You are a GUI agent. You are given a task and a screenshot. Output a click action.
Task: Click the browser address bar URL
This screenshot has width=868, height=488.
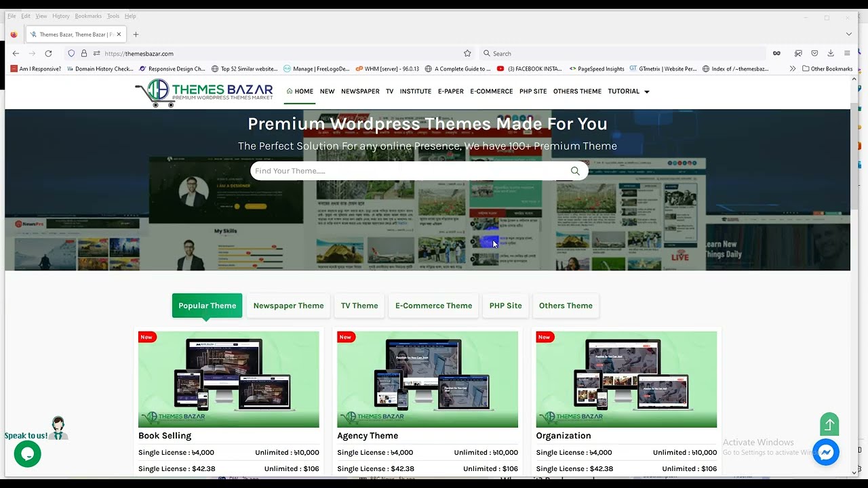pyautogui.click(x=139, y=54)
